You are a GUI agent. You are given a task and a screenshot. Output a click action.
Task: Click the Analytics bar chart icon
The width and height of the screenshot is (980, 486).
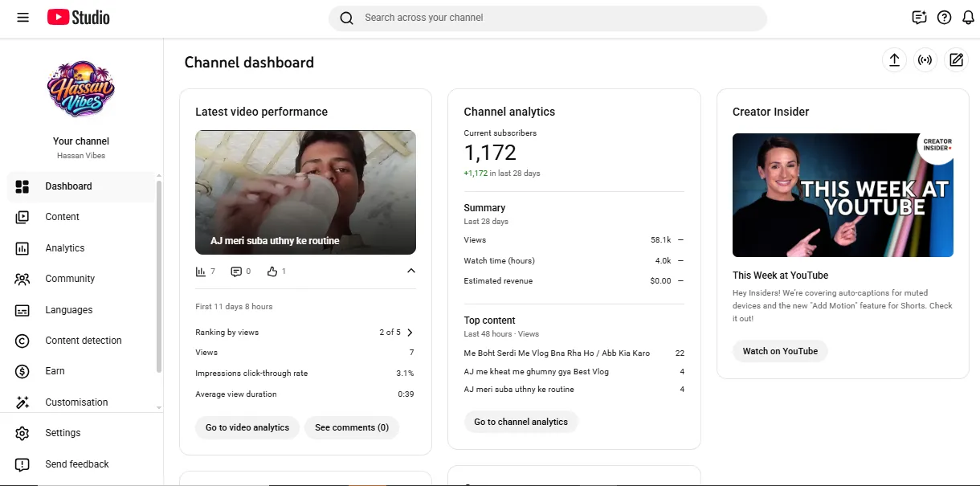point(22,248)
